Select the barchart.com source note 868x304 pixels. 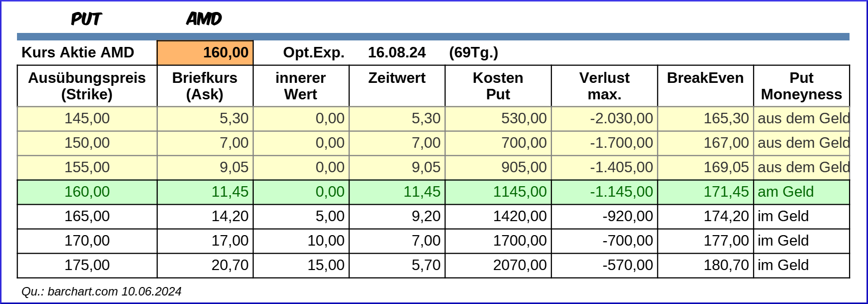(101, 292)
